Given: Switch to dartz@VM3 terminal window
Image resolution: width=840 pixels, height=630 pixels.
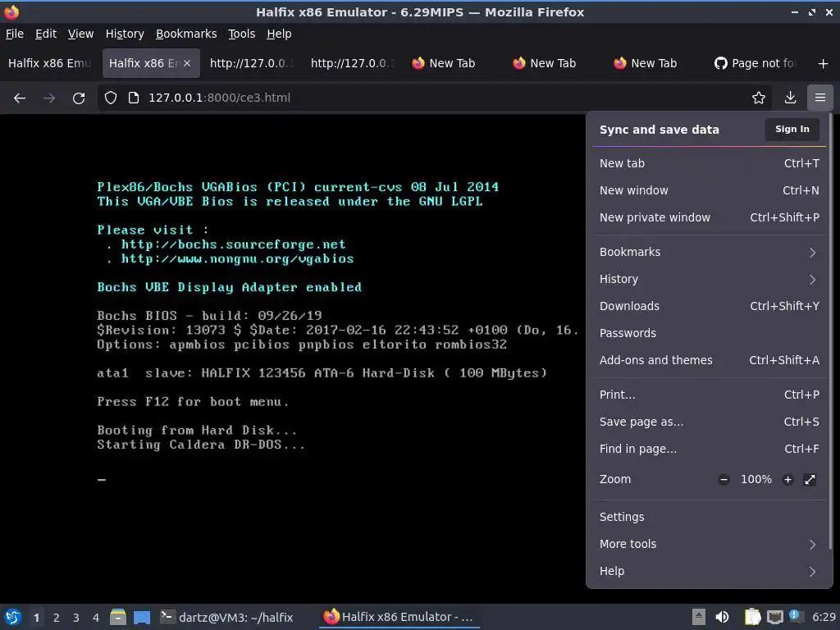Looking at the screenshot, I should (227, 617).
